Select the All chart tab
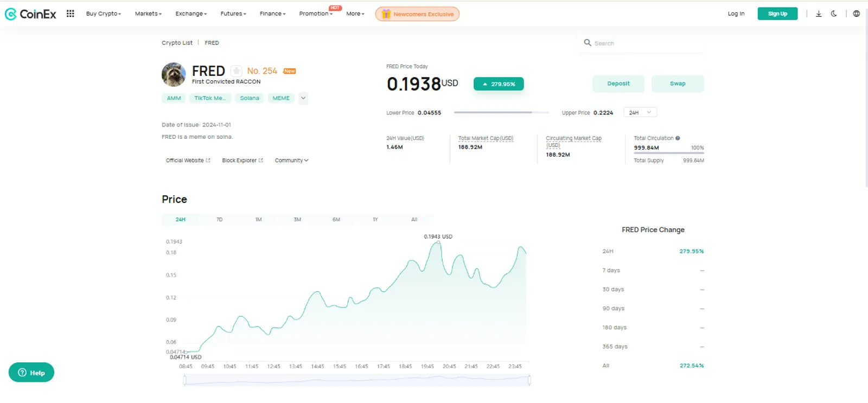The width and height of the screenshot is (868, 403). 414,220
